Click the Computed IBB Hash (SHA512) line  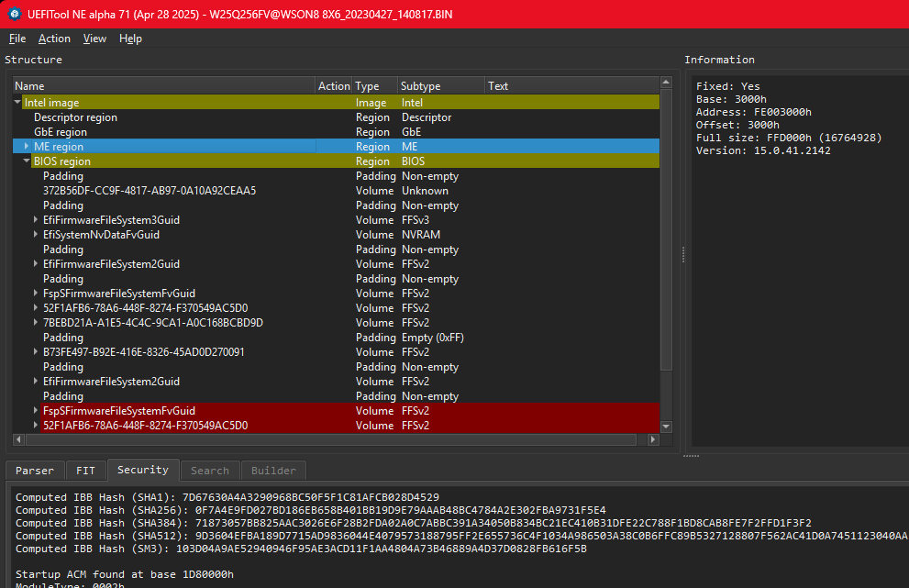461,535
